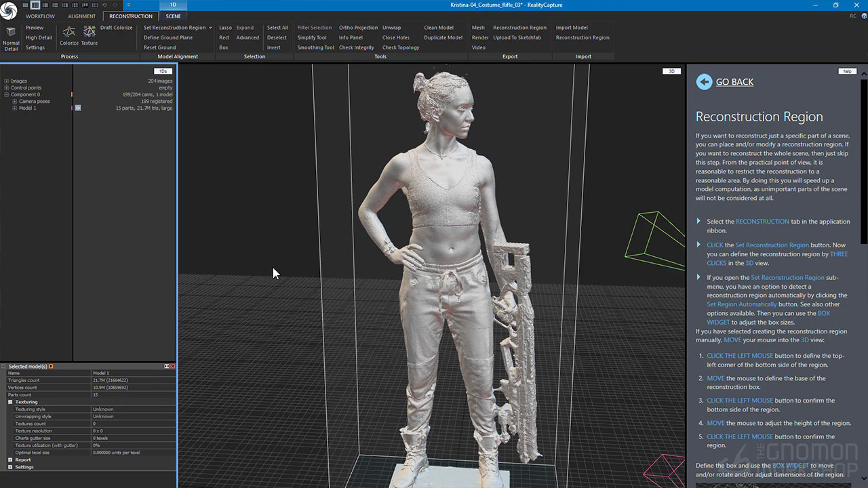Click the Go Back arrow icon

(704, 82)
